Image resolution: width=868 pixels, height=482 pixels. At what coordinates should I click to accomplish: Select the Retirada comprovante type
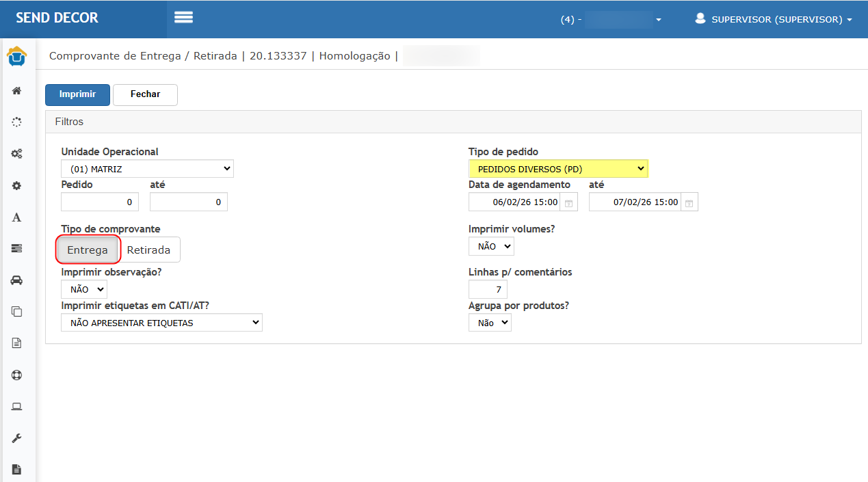point(148,250)
